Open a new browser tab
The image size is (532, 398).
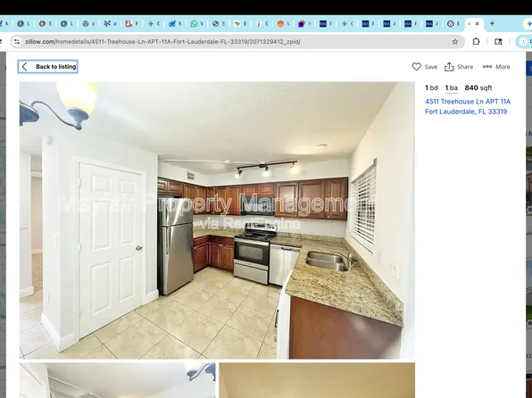point(492,23)
